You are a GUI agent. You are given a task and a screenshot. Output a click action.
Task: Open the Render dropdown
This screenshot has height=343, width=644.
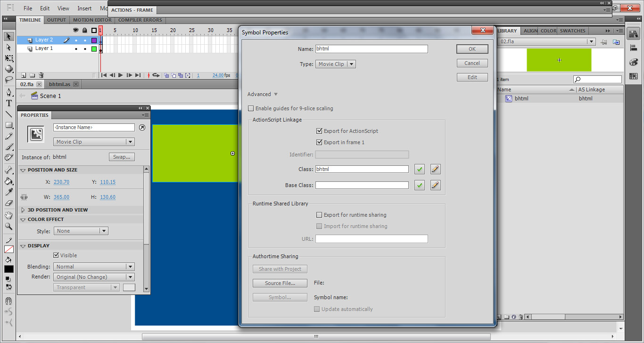(x=94, y=277)
